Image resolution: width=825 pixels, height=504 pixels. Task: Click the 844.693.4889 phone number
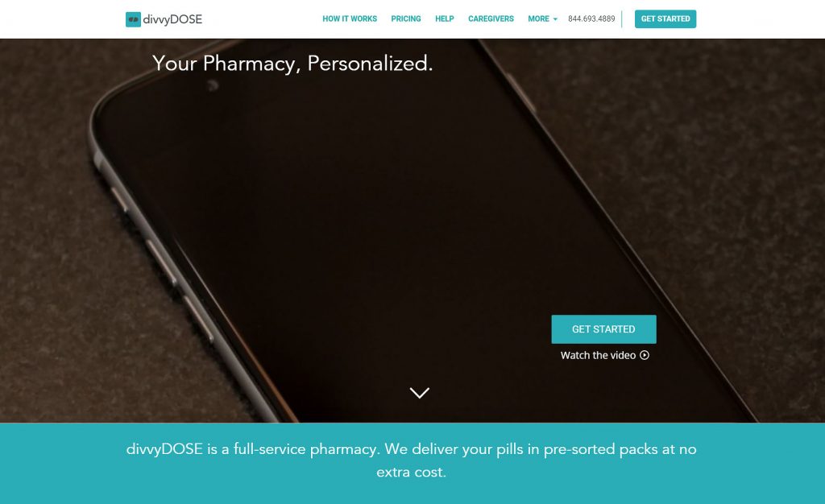(x=591, y=19)
